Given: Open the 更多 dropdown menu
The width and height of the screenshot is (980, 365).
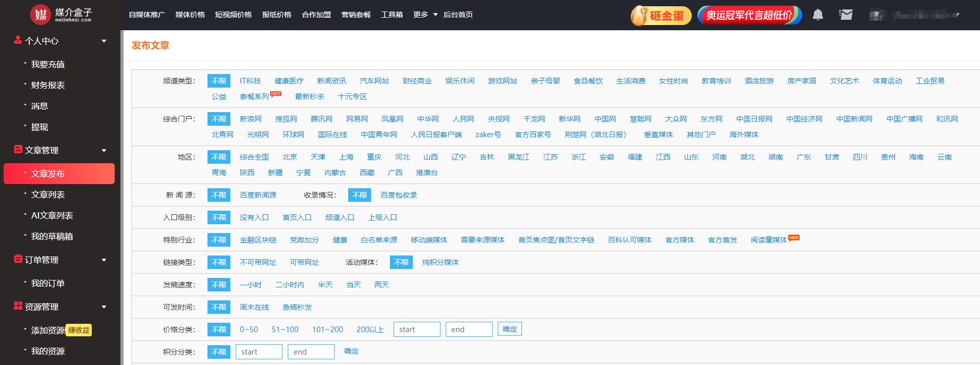Looking at the screenshot, I should [425, 15].
